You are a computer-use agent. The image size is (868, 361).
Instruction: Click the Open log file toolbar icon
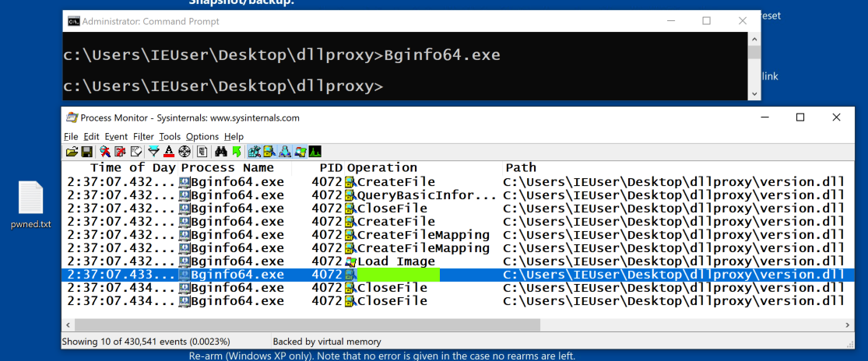72,152
